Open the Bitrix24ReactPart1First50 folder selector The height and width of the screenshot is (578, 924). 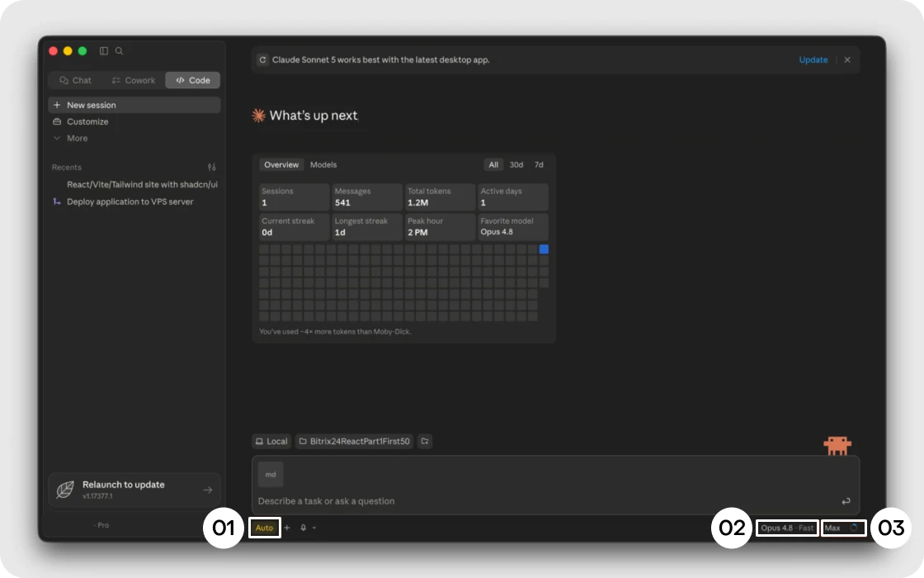354,441
